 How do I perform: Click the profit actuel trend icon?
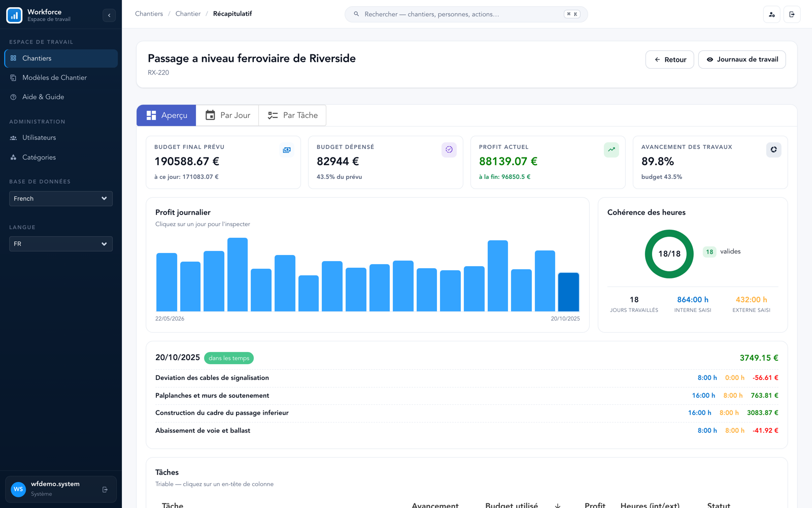(612, 150)
